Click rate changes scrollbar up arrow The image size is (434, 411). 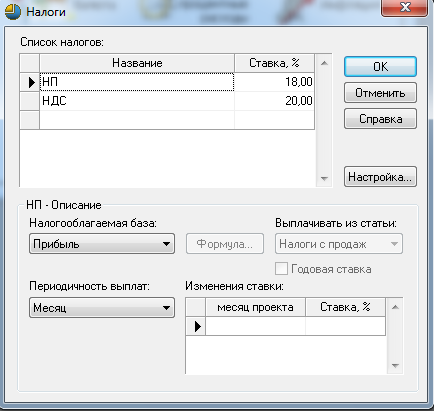coord(395,307)
